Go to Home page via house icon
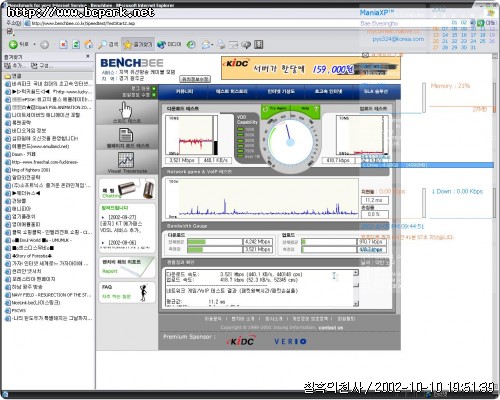This screenshot has width=500, height=400. click(89, 44)
